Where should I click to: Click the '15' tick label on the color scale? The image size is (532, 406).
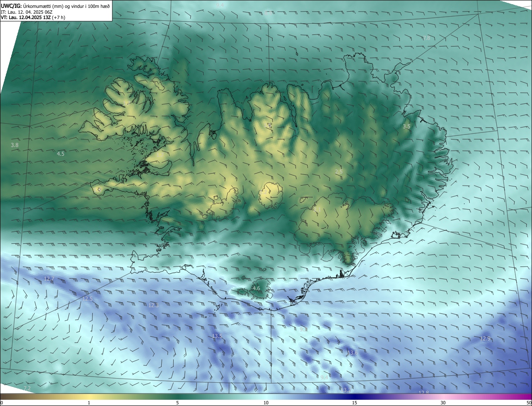click(x=355, y=403)
